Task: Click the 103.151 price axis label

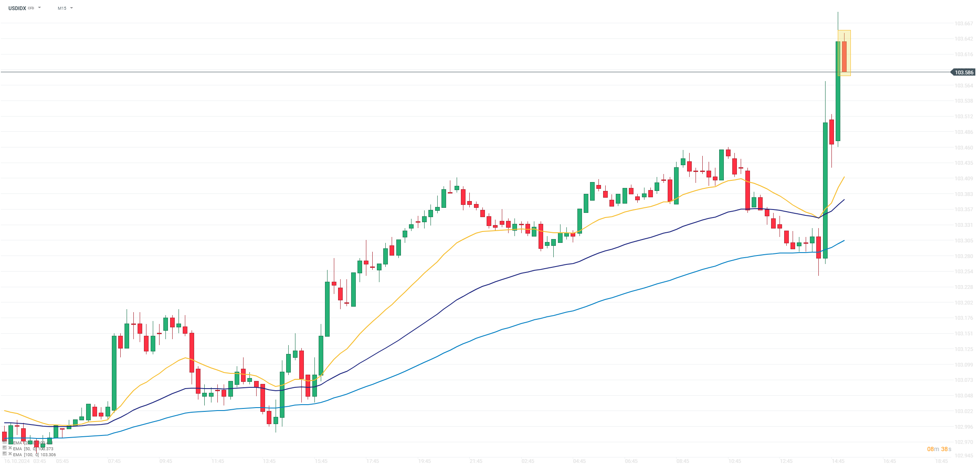Action: pos(964,334)
